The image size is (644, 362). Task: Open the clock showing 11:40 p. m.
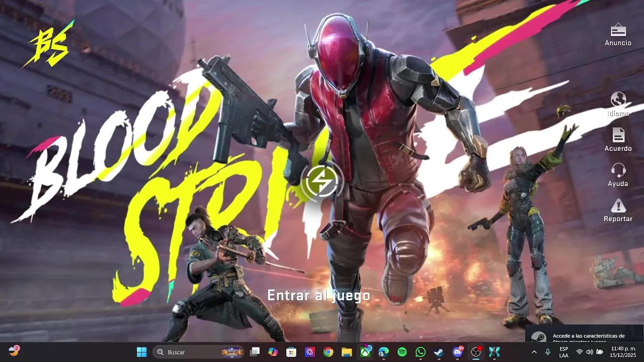click(623, 352)
